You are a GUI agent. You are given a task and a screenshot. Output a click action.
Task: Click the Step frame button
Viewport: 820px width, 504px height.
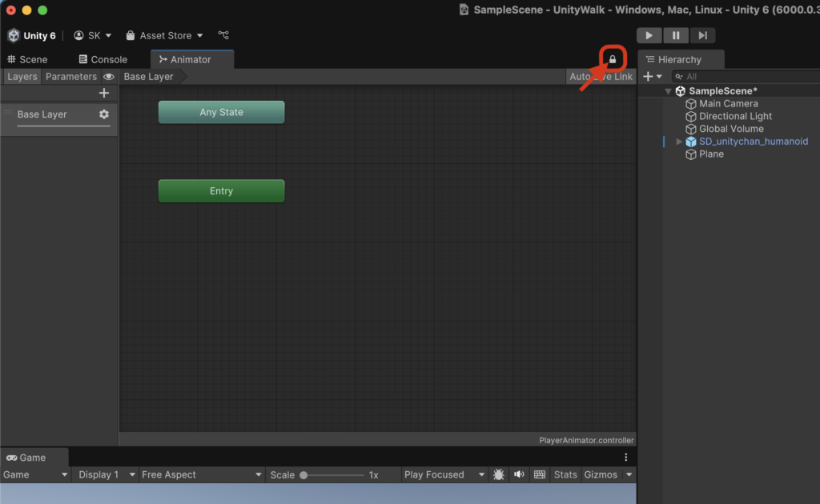tap(702, 35)
